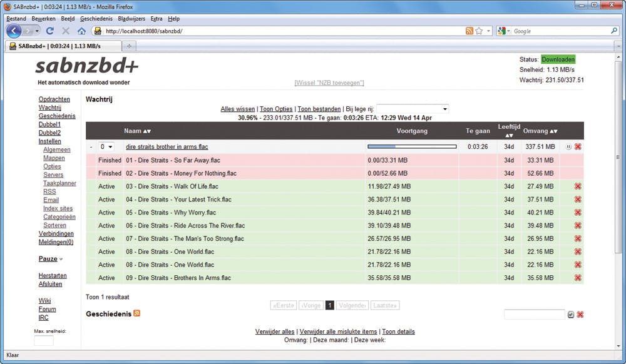
Task: Click the Max. snelheid input field
Action: click(x=44, y=340)
